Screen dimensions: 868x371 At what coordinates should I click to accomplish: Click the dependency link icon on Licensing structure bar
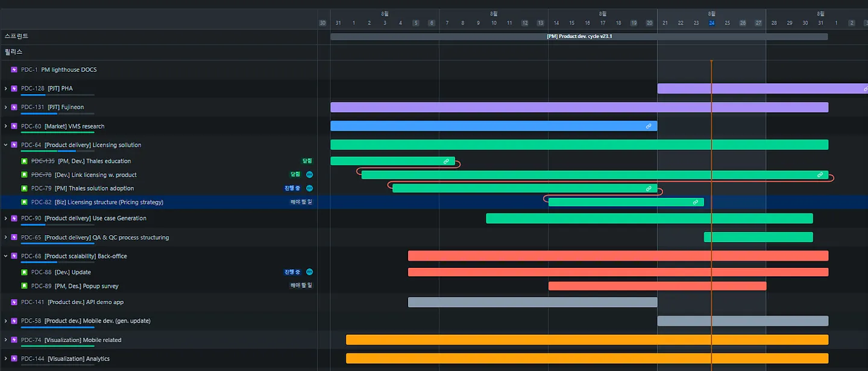point(695,203)
